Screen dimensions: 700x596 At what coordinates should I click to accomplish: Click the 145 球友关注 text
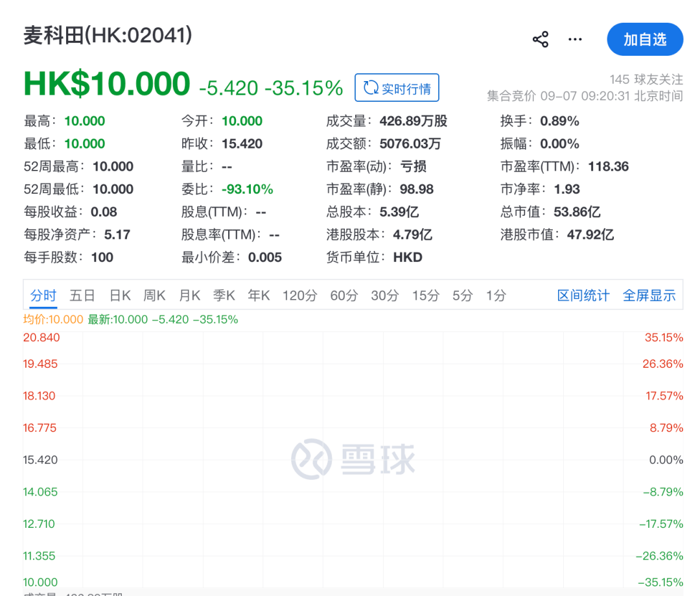pos(646,80)
